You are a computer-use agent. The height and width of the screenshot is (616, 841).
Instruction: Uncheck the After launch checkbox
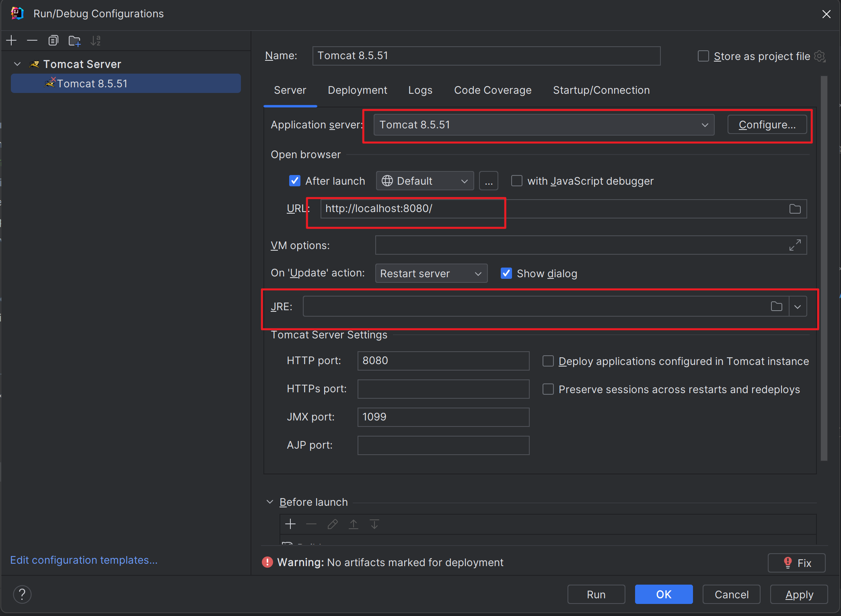click(x=295, y=181)
